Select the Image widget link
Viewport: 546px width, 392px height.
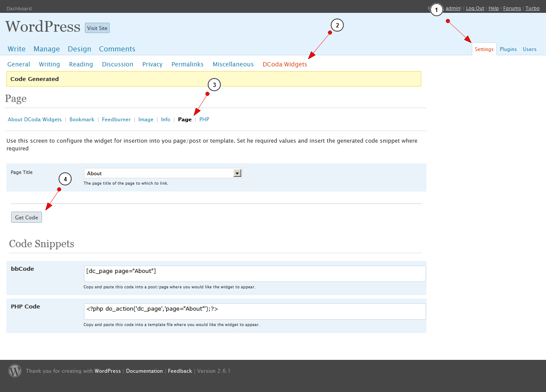point(146,120)
